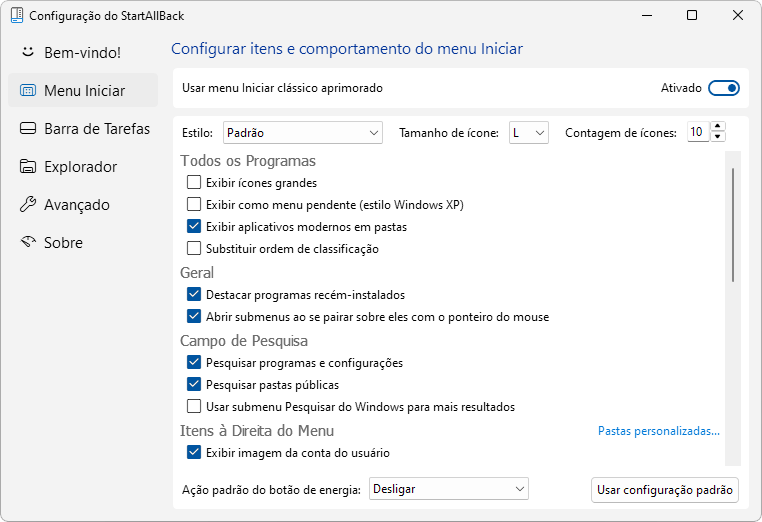The height and width of the screenshot is (522, 762).
Task: Disable the classic Start menu Ativado toggle
Action: [723, 88]
